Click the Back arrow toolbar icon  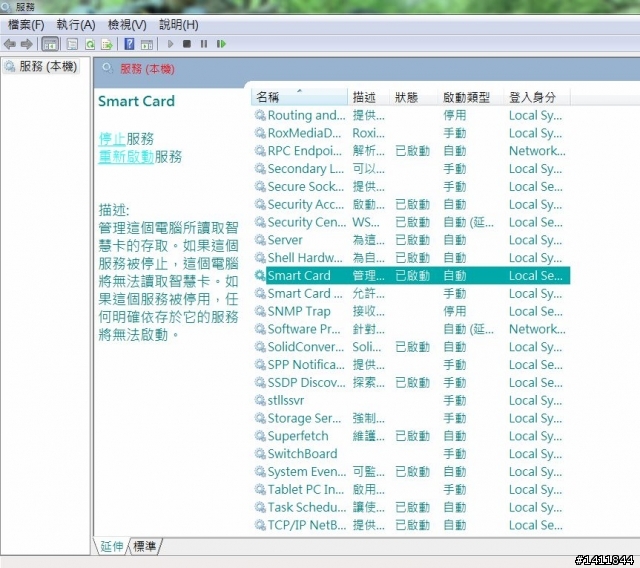[x=9, y=44]
